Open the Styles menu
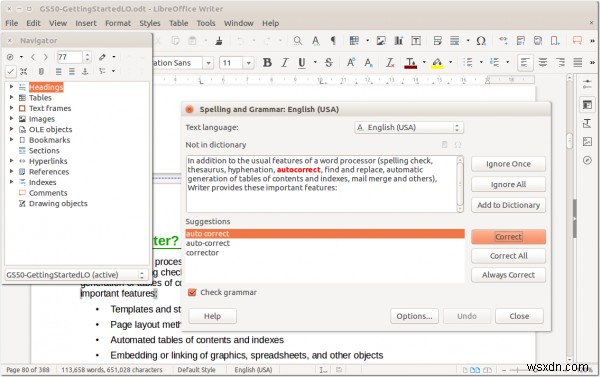Viewport: 600px width, 377px height. click(150, 23)
